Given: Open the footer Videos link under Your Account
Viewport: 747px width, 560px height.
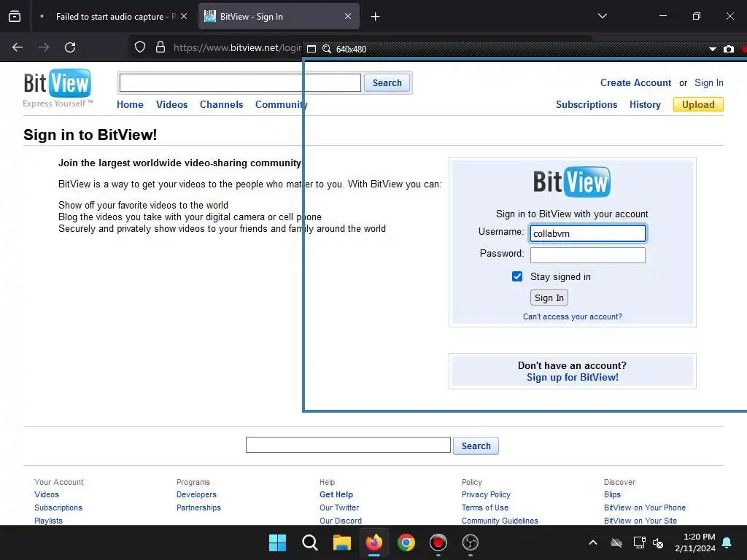Looking at the screenshot, I should pos(47,494).
